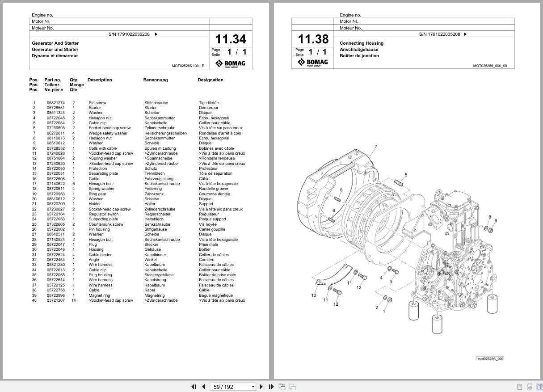Open the page number dropdown arrow
Screen dimensions: 543x392
click(253, 387)
